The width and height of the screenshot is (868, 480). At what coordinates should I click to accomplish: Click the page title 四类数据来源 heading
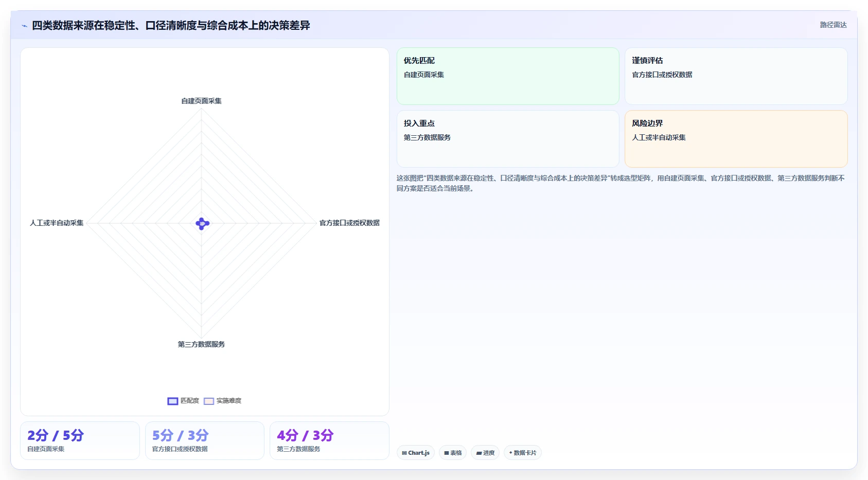171,25
